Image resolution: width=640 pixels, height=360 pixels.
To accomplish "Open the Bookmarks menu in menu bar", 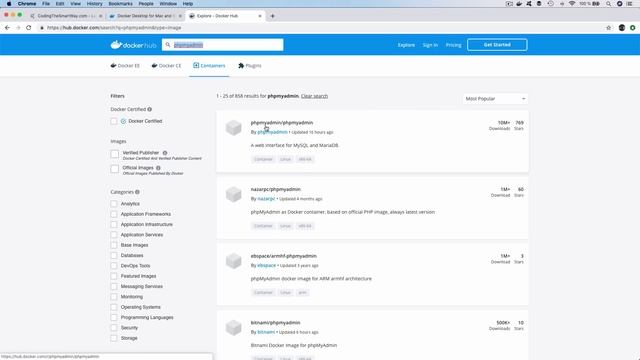I will [120, 4].
